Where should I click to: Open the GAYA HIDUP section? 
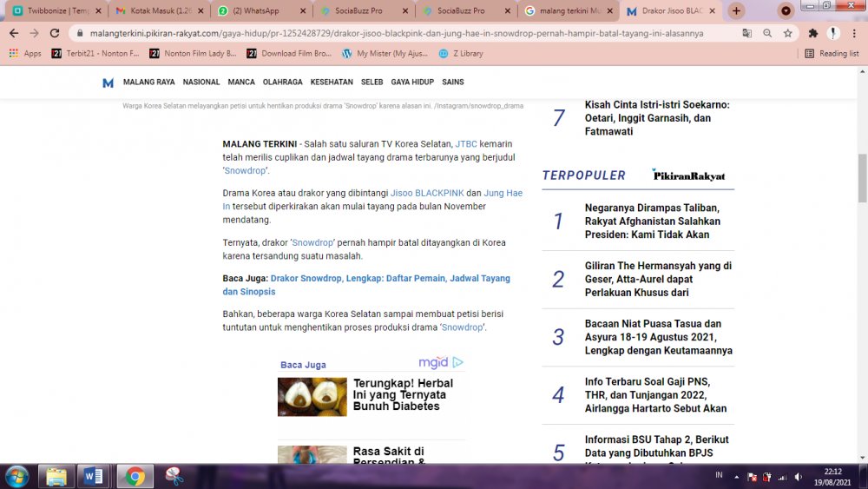412,82
